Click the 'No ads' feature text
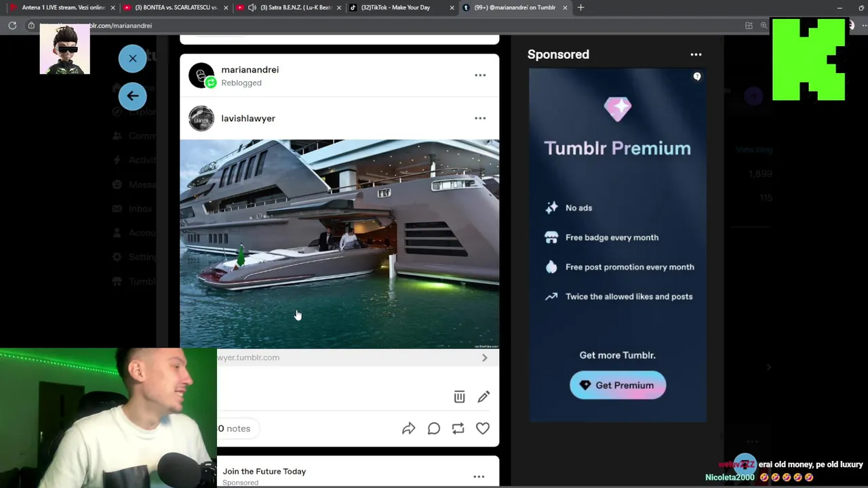The width and height of the screenshot is (868, 488). [x=578, y=208]
